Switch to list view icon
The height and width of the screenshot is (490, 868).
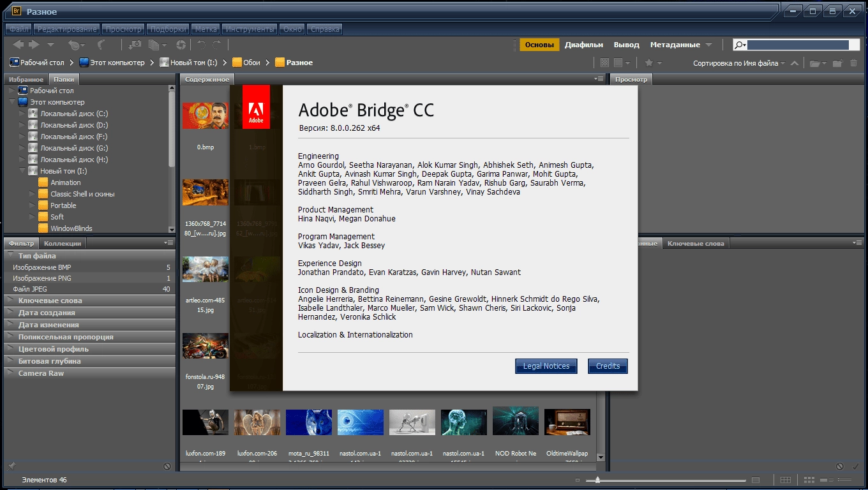click(x=844, y=480)
